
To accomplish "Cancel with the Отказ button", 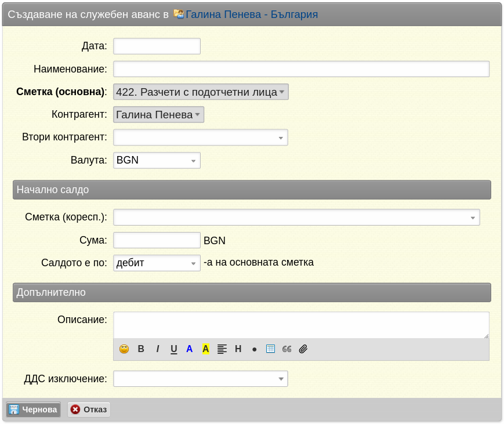I will click(89, 409).
